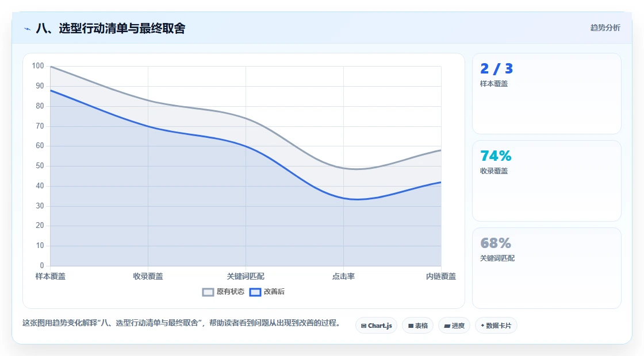Viewport: 644px width, 356px height.
Task: Open the 2 / 3 样本覆盖 stat card
Action: tap(547, 94)
